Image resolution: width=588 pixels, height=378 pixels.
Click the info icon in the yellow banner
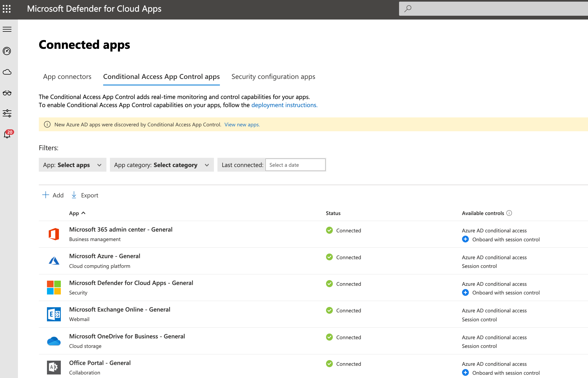[x=47, y=124]
